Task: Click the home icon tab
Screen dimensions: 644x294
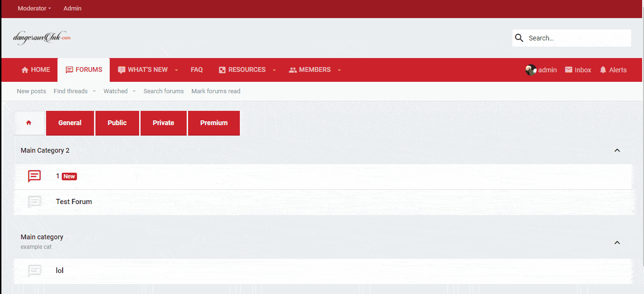Action: pos(29,123)
